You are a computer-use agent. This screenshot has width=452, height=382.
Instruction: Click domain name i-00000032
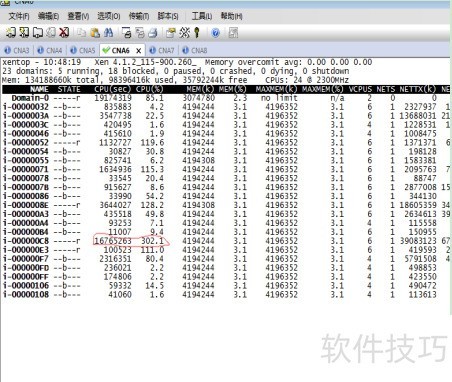pos(26,107)
